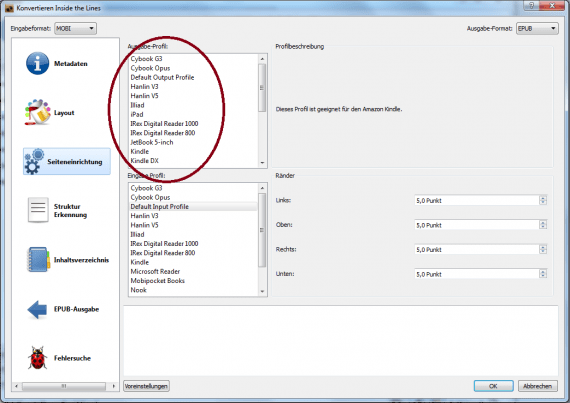570x403 pixels.
Task: Open the Inhaltsverzeichnis notebook icon
Action: tap(38, 259)
